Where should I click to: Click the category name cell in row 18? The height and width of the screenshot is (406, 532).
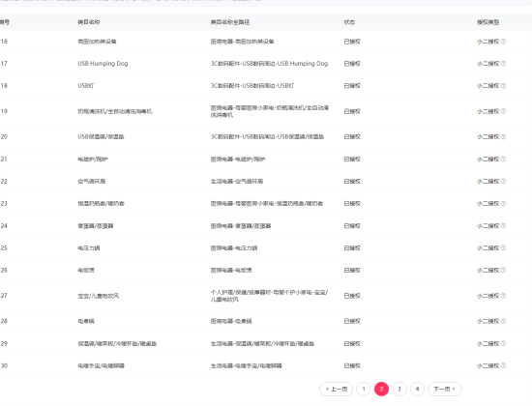pyautogui.click(x=86, y=86)
